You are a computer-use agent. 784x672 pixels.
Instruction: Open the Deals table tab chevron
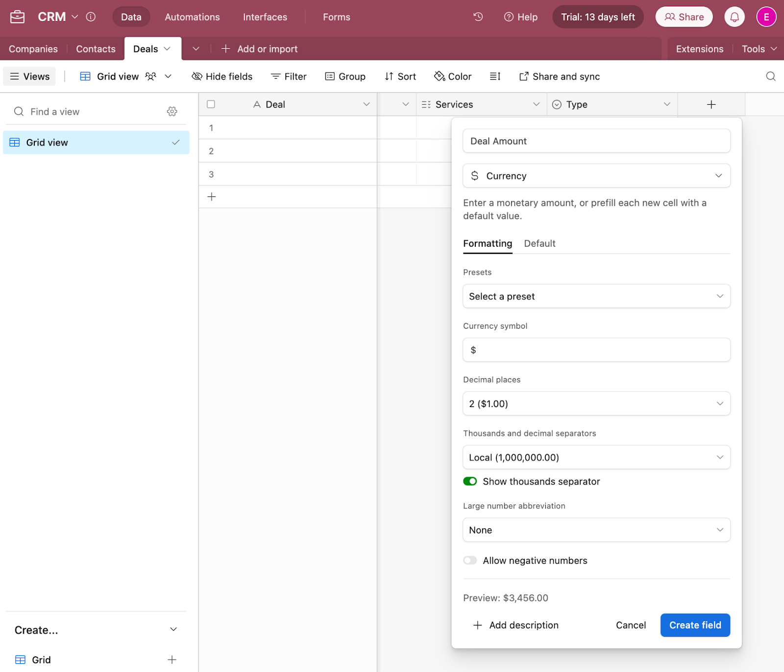pyautogui.click(x=167, y=48)
